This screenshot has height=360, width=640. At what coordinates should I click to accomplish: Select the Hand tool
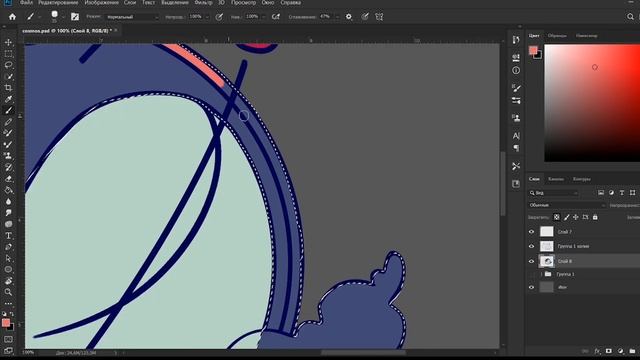click(8, 281)
